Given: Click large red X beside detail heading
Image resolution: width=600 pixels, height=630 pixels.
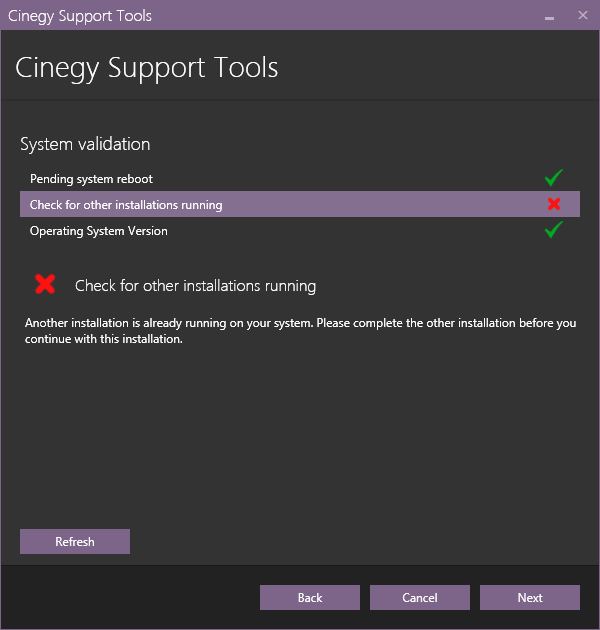Looking at the screenshot, I should point(45,284).
